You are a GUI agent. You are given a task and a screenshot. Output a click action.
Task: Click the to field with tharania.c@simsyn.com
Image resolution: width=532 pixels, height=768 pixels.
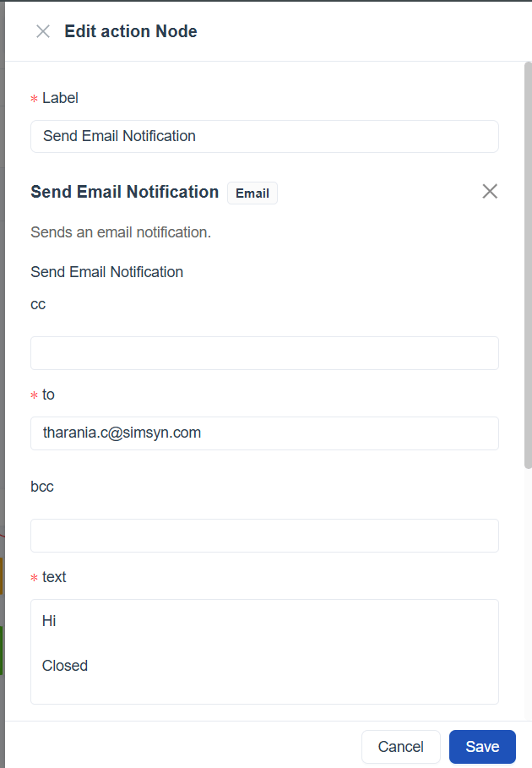point(264,433)
